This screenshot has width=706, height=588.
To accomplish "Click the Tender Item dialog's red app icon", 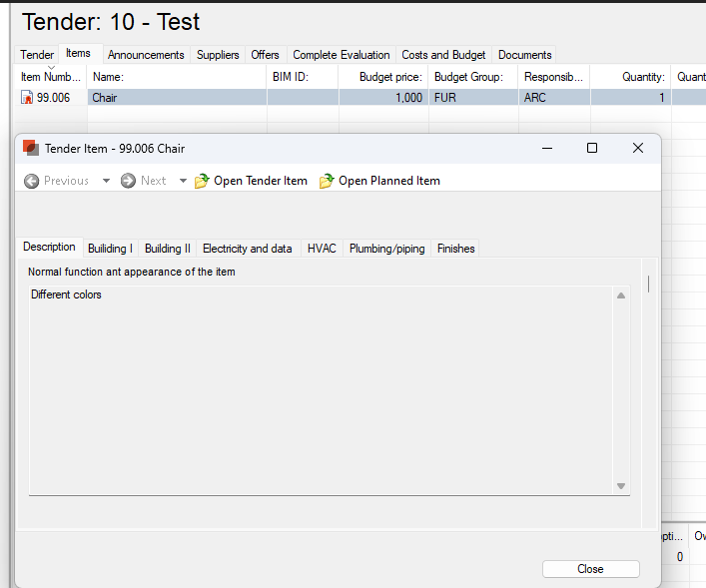I will 31,148.
